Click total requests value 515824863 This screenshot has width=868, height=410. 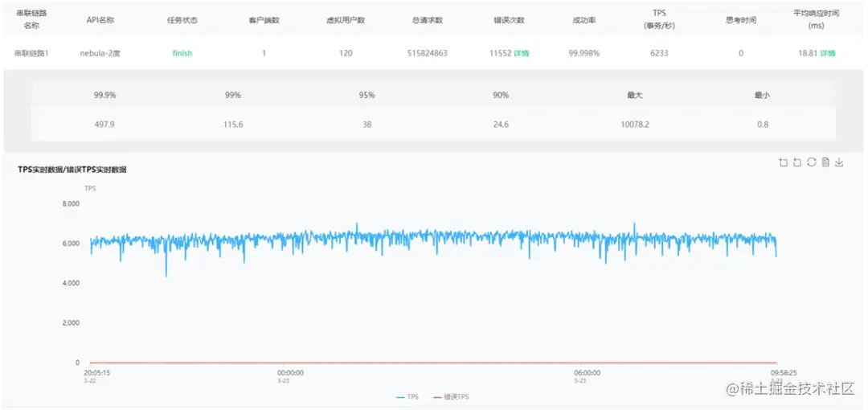(427, 53)
